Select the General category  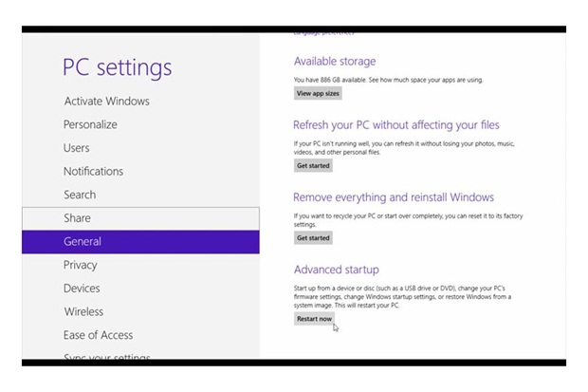pos(140,242)
